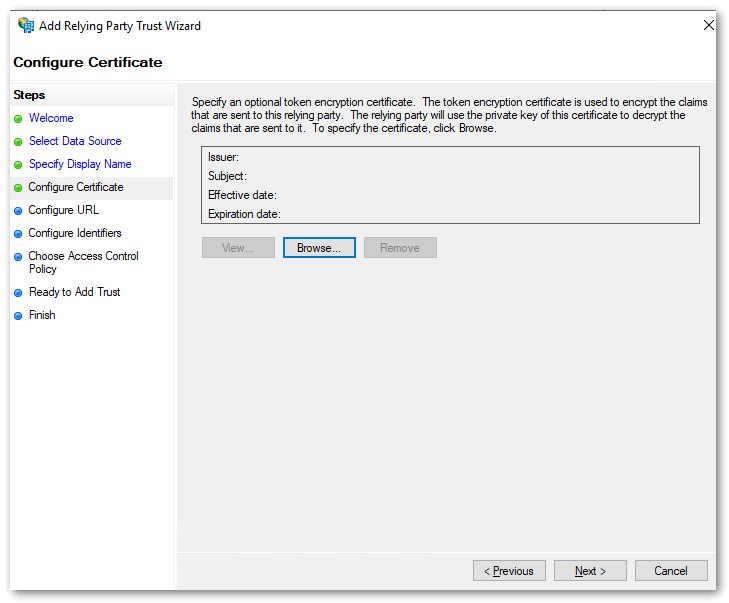
Task: Go back with the Previous button
Action: (509, 571)
